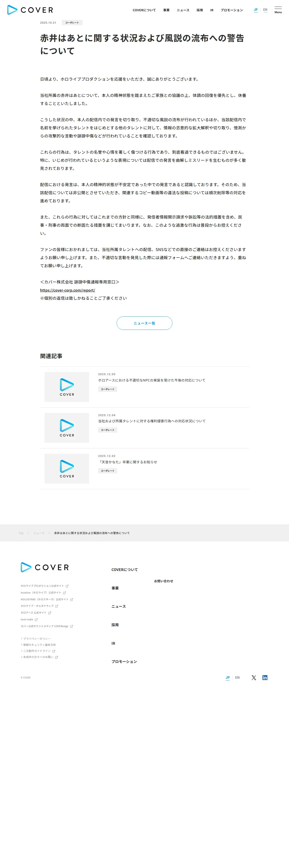Open thumbnail of ホロアース NPC article
The image size is (289, 868).
[67, 387]
